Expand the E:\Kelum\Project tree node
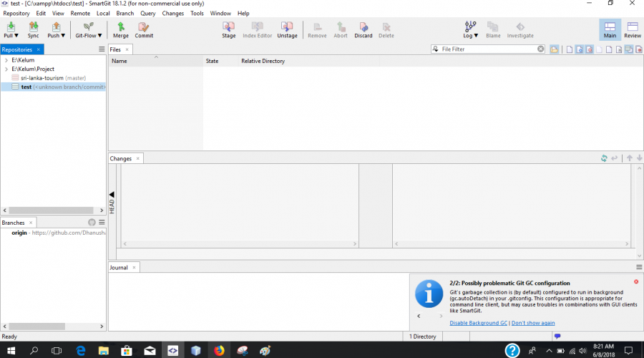 coord(6,69)
